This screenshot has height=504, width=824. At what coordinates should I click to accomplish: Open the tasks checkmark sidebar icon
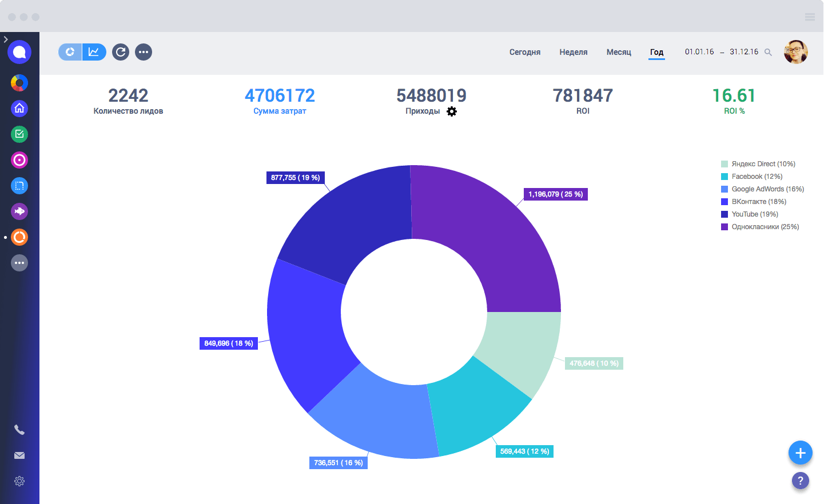(x=19, y=134)
